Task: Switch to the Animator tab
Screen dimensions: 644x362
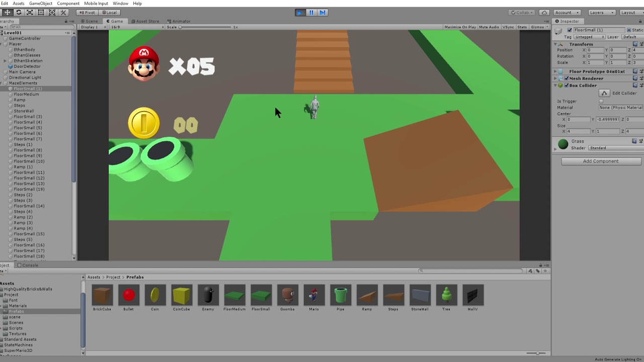Action: click(179, 21)
